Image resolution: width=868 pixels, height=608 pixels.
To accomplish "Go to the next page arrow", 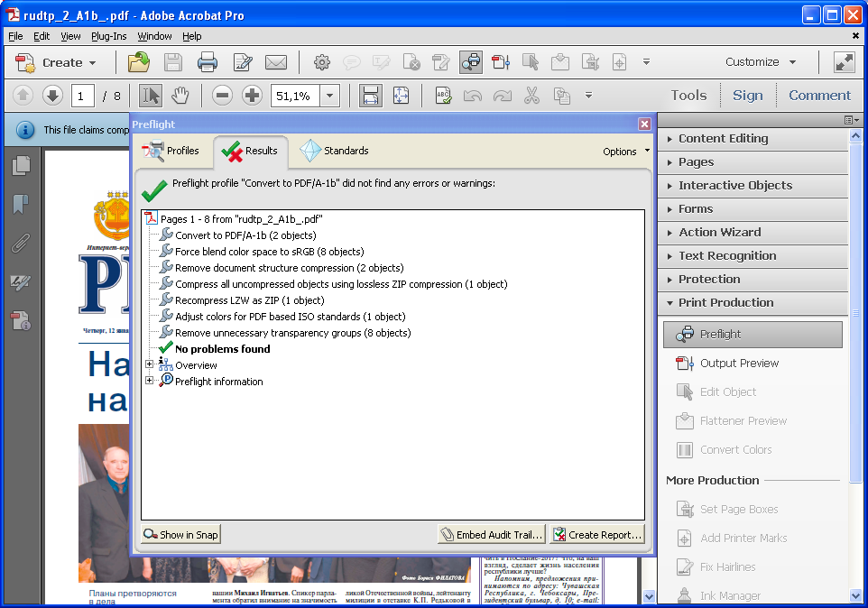I will pyautogui.click(x=52, y=96).
